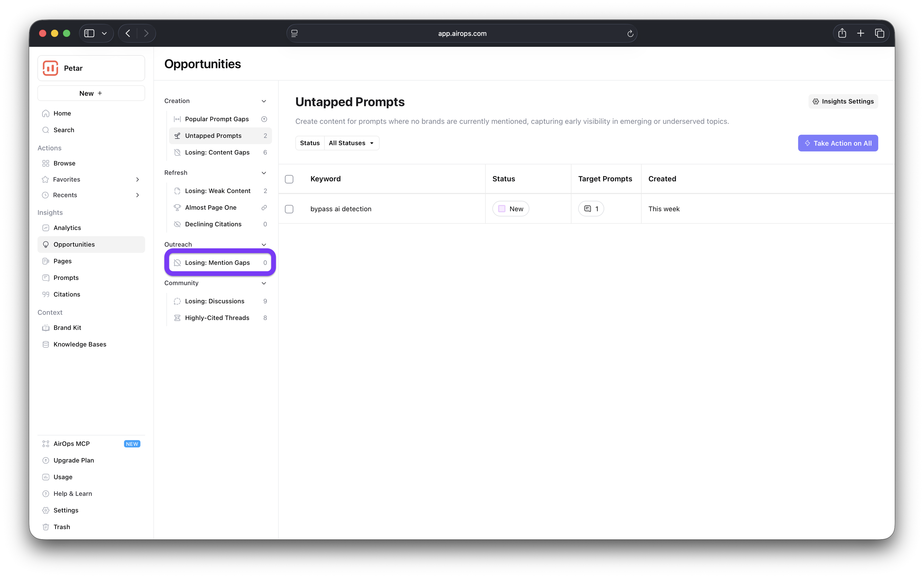The height and width of the screenshot is (578, 924).
Task: Click the Citations quote icon
Action: tap(46, 294)
